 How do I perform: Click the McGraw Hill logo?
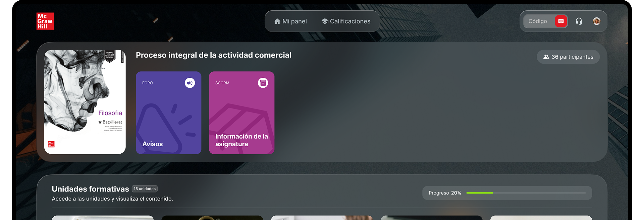click(x=45, y=21)
